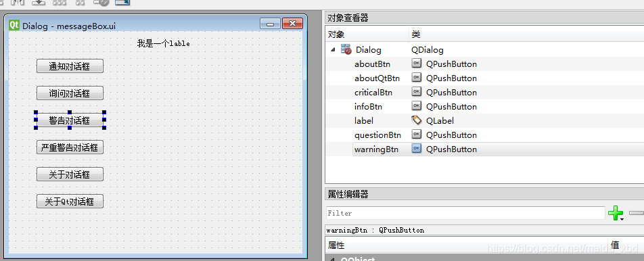Close the messageBox.ui form window

(x=292, y=24)
